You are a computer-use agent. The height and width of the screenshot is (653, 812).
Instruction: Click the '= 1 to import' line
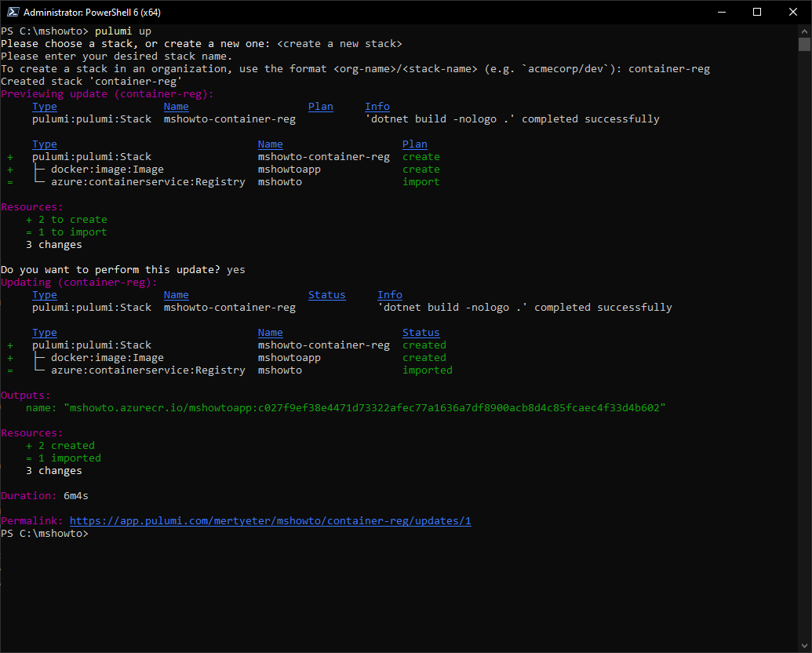[x=67, y=232]
